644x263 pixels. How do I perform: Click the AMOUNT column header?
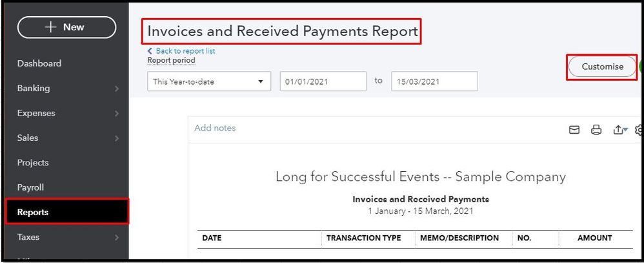point(595,238)
